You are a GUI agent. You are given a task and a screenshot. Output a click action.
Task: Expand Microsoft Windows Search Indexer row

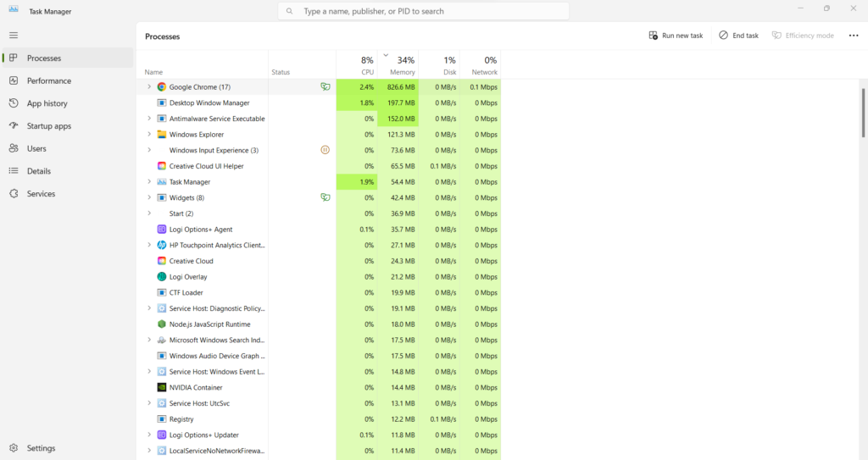pos(149,340)
